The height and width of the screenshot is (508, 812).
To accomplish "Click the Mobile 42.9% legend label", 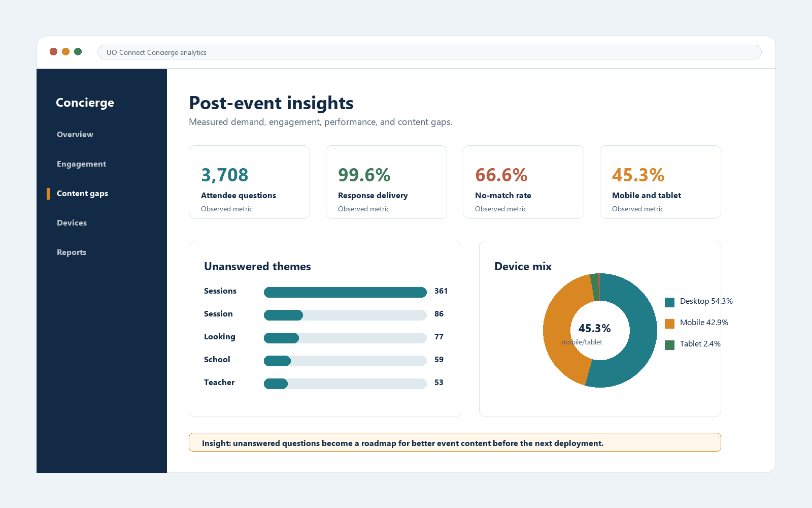I will pos(704,323).
